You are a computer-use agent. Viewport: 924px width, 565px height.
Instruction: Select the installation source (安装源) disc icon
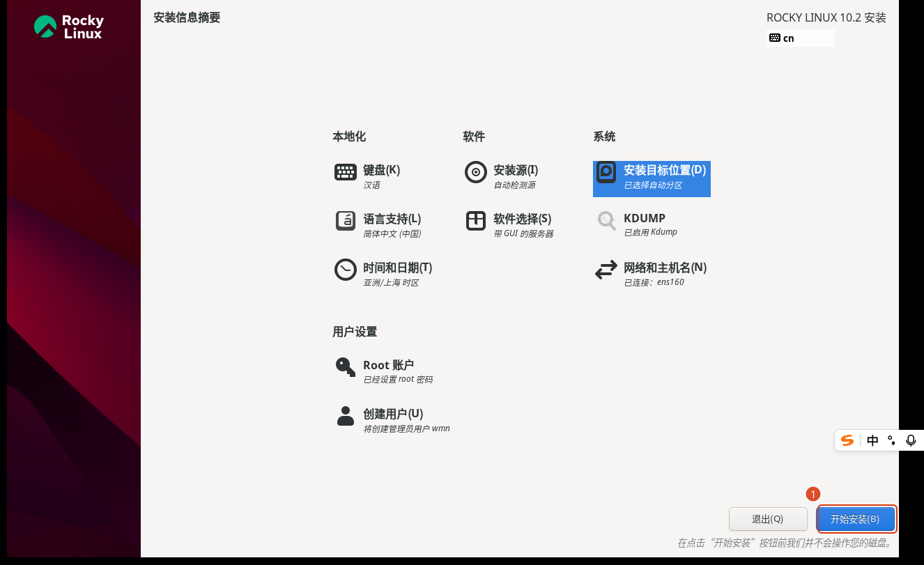(x=476, y=172)
